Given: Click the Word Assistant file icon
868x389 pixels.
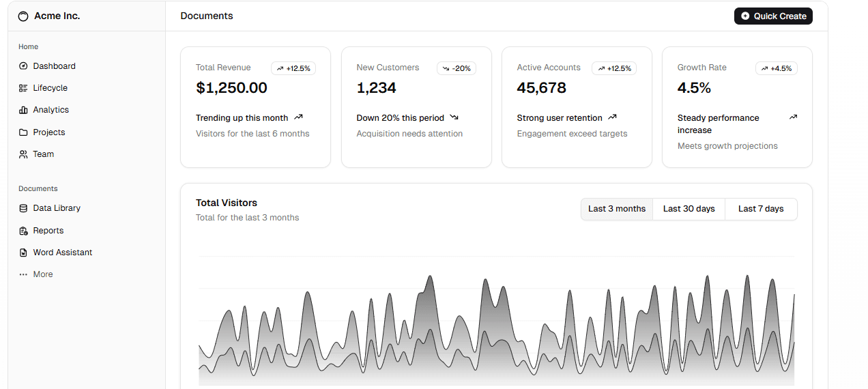Looking at the screenshot, I should (x=23, y=253).
